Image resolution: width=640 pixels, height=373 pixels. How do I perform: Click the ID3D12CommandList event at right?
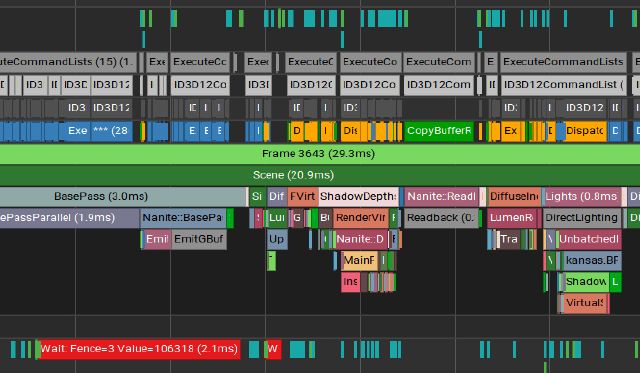point(563,85)
